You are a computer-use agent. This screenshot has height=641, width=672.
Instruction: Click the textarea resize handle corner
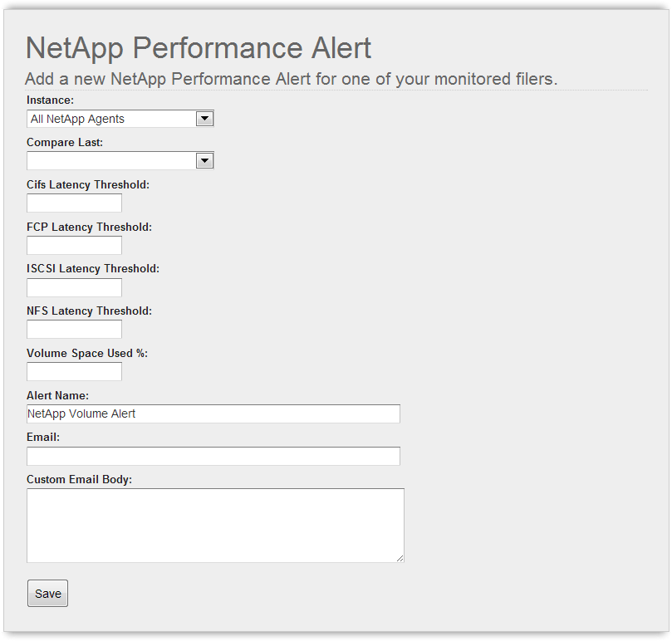click(400, 558)
